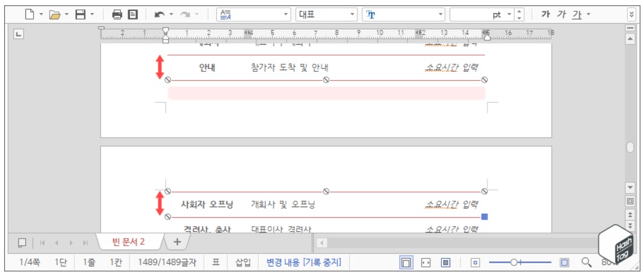
Task: Click the page-navigation target button
Action: (x=630, y=201)
